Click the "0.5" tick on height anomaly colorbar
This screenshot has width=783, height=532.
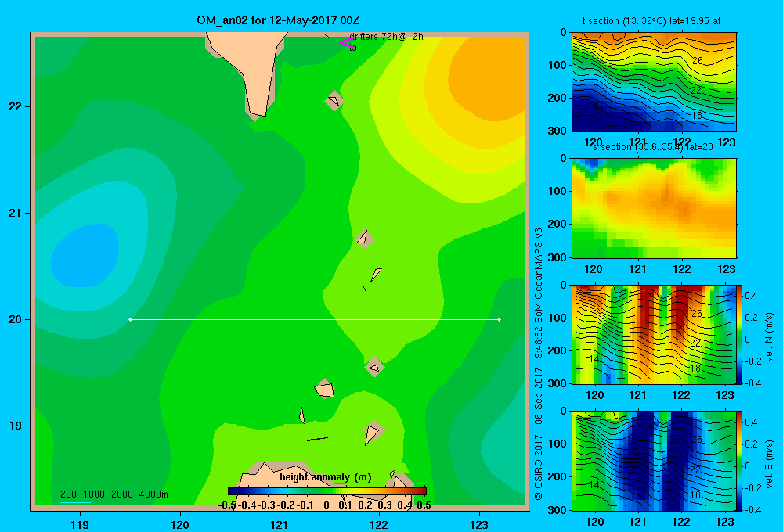tap(424, 505)
